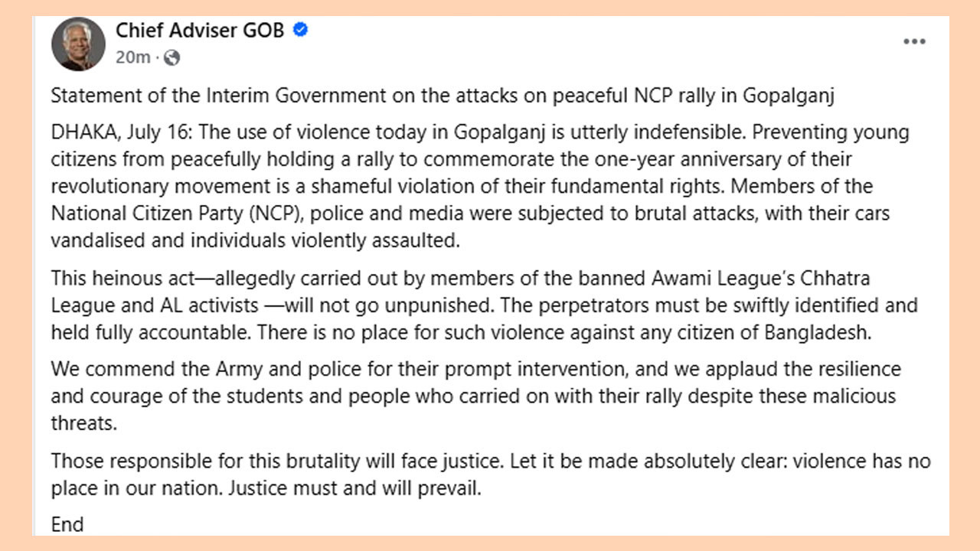
Task: Click the blue verified badge
Action: pos(301,31)
